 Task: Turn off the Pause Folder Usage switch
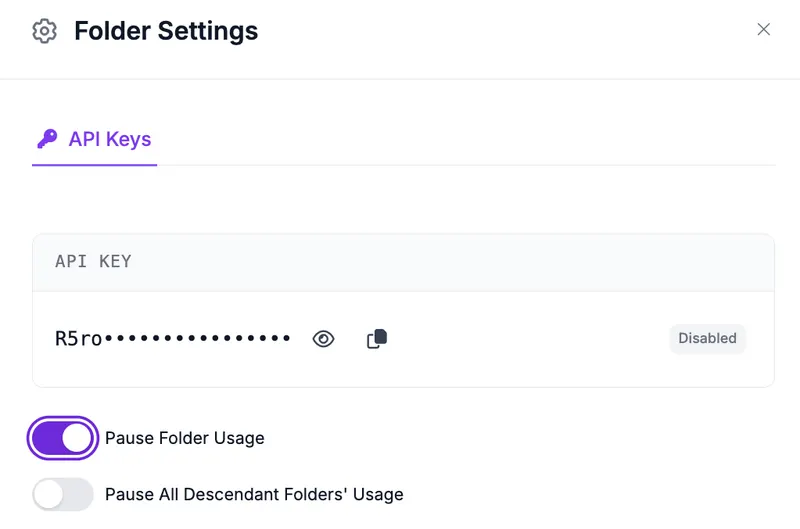(x=63, y=438)
